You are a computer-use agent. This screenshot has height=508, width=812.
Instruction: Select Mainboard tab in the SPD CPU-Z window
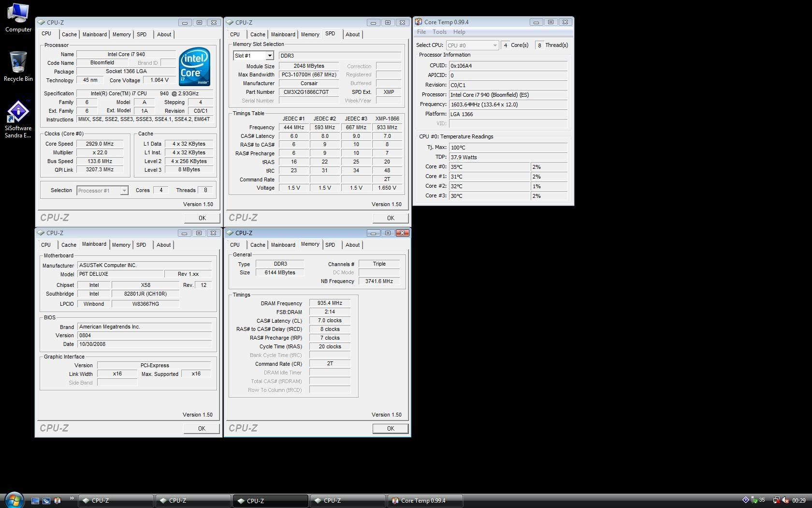tap(283, 34)
